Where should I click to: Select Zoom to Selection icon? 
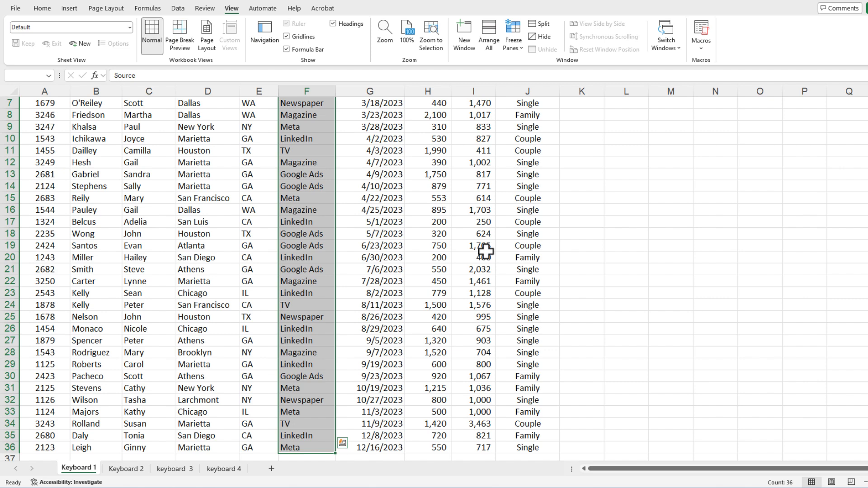[x=431, y=28]
